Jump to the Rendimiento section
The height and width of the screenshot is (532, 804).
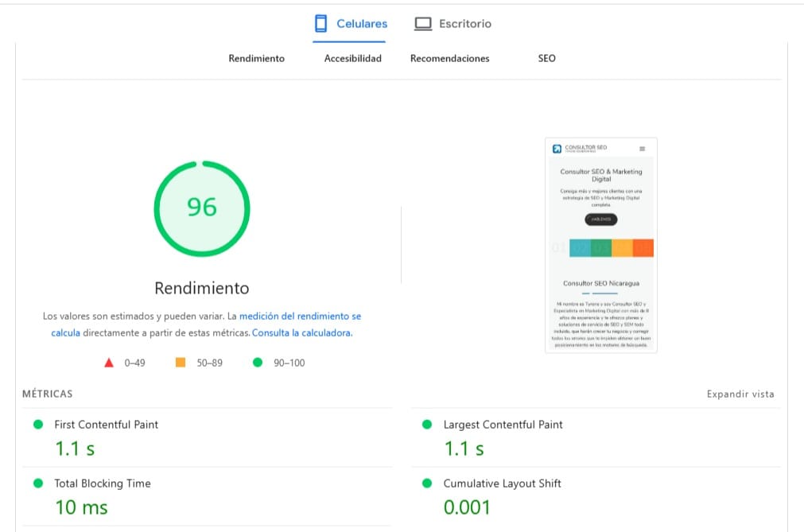coord(256,58)
